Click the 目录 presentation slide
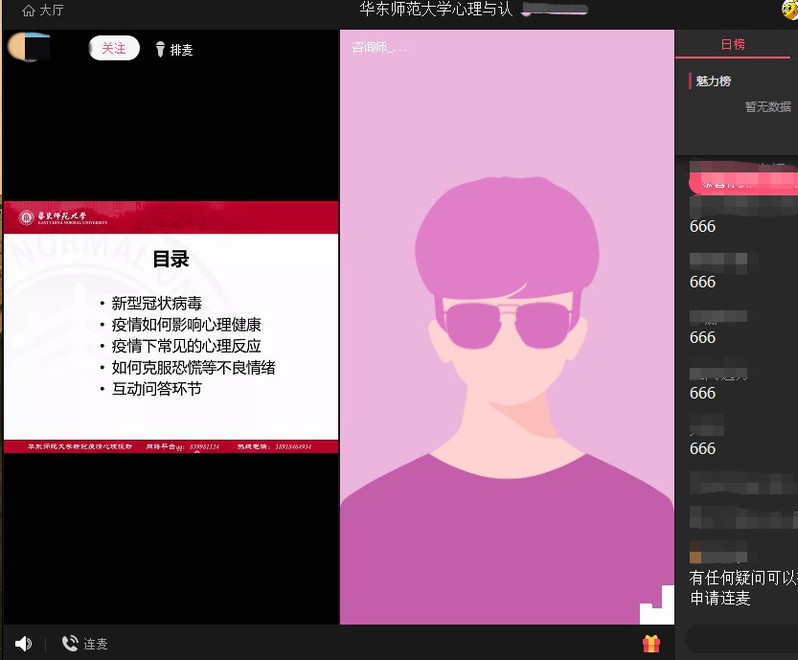 171,326
